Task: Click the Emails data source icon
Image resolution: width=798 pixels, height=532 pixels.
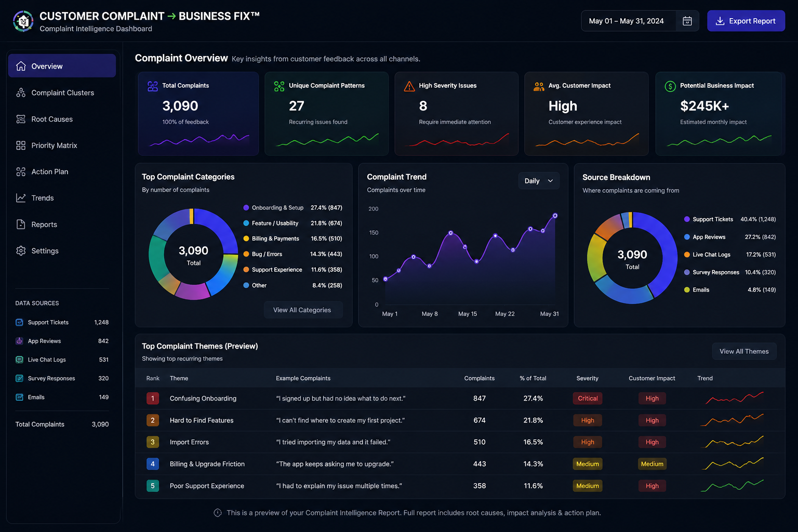Action: click(x=19, y=397)
